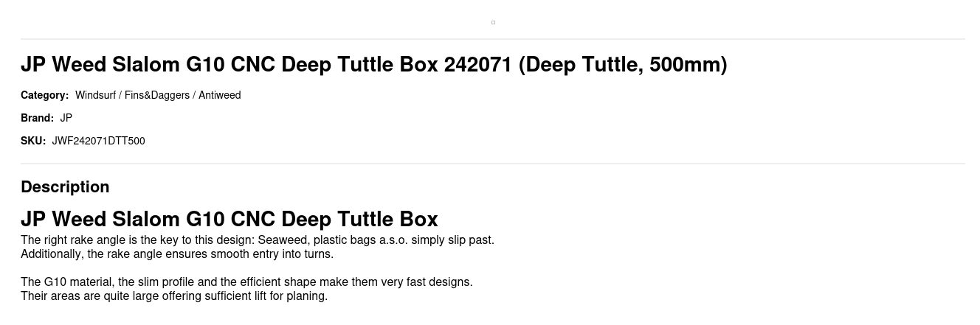Screen dimensions: 980x325
Task: Open the Windsurf category link
Action: pos(94,95)
